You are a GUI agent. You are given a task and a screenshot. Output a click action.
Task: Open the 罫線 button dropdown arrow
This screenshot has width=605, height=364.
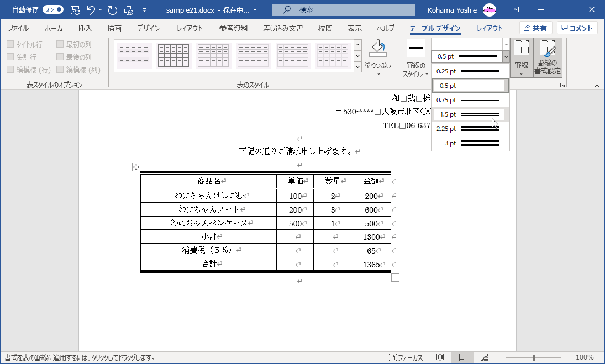[x=521, y=73]
